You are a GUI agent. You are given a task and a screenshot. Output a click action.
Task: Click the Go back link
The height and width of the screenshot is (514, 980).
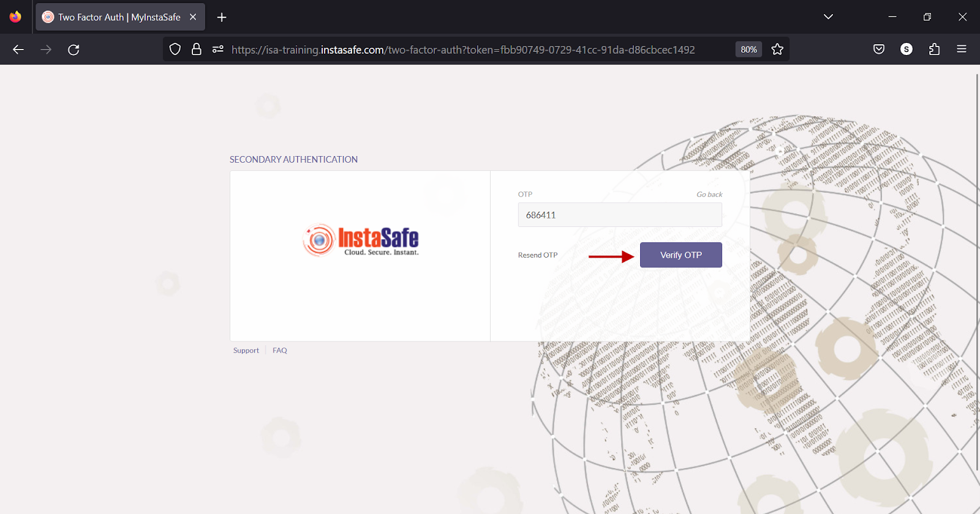709,195
